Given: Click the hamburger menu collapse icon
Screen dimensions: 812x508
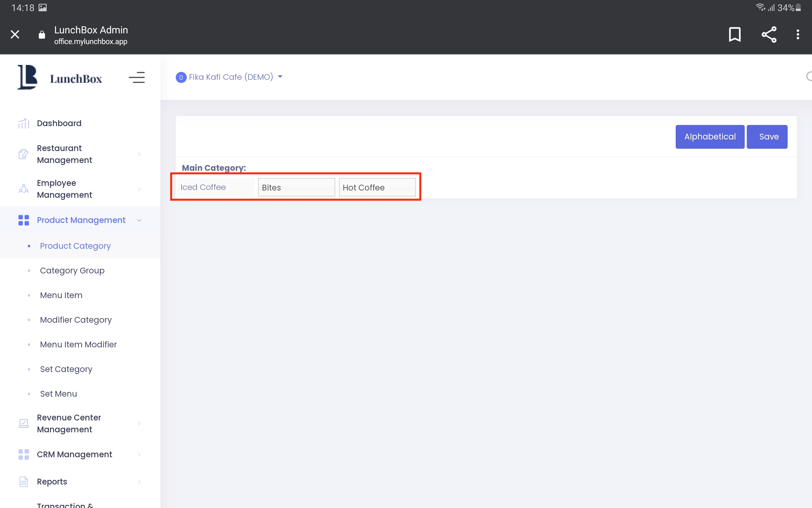Looking at the screenshot, I should [137, 78].
